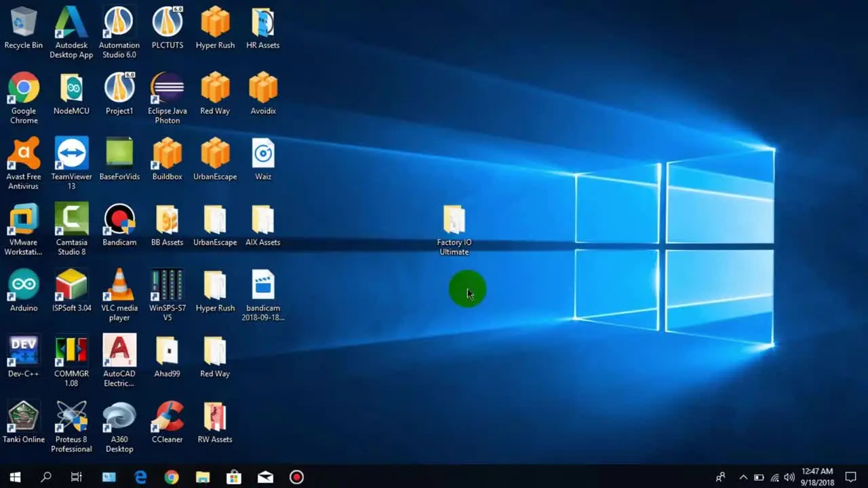Image resolution: width=868 pixels, height=488 pixels.
Task: Select the Dev-C++ desktop shortcut
Action: (x=24, y=357)
